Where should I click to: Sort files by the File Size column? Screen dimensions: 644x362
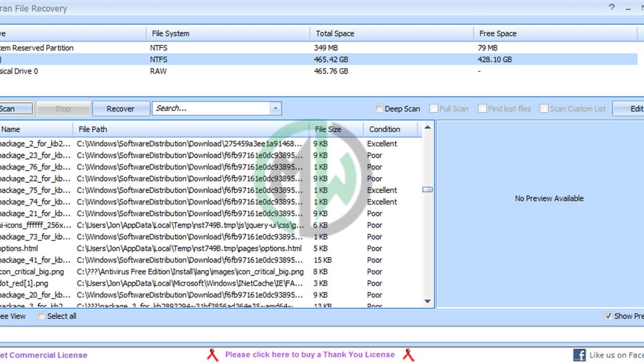coord(328,129)
